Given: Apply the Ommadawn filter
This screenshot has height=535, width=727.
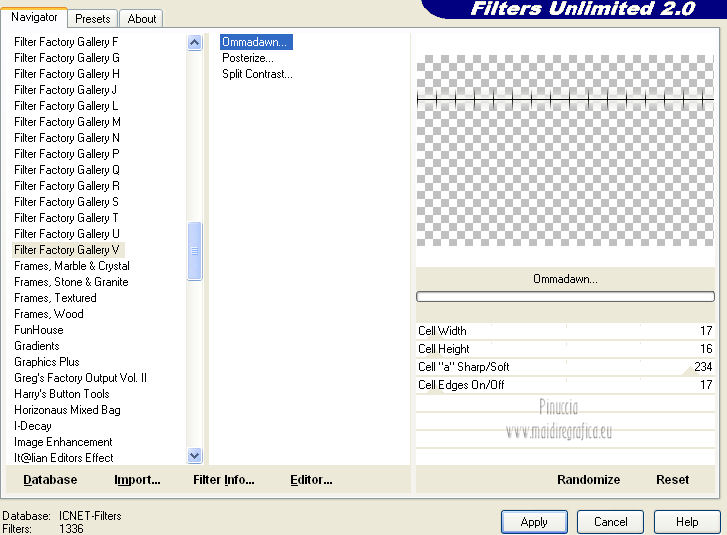Looking at the screenshot, I should point(534,522).
